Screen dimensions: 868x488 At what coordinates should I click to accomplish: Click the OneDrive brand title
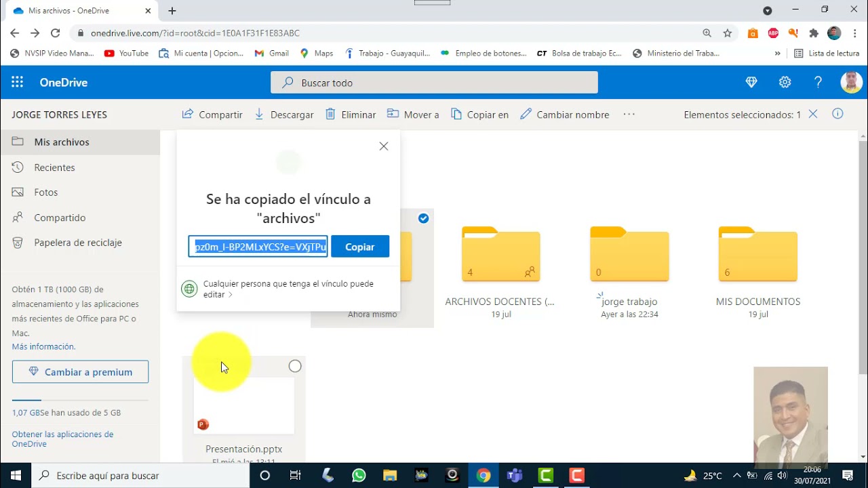tap(64, 82)
